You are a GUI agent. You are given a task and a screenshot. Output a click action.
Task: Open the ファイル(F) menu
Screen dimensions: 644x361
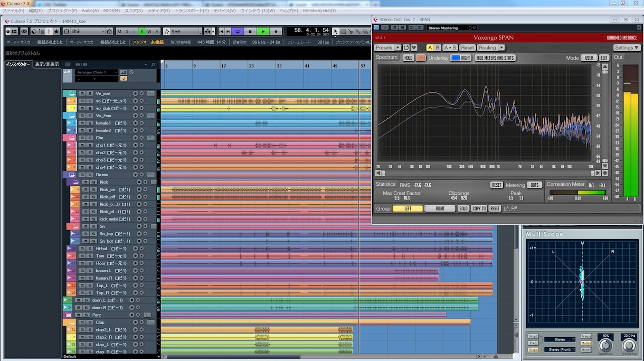click(13, 11)
